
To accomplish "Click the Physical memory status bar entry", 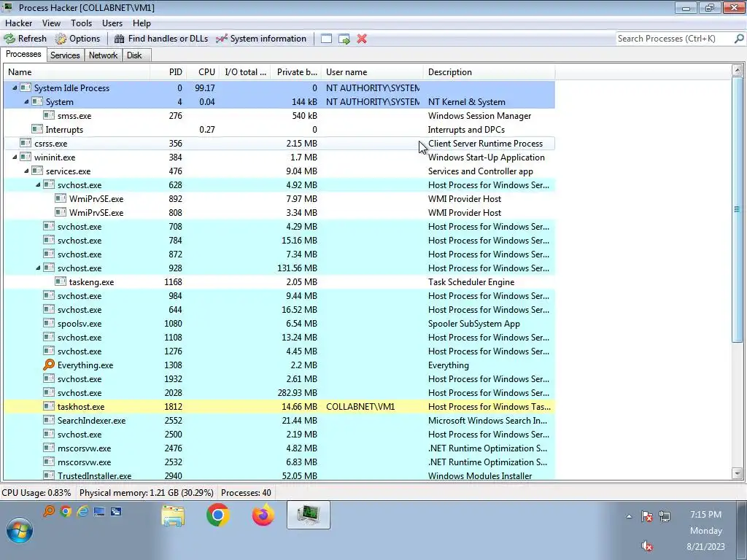I will tap(146, 492).
